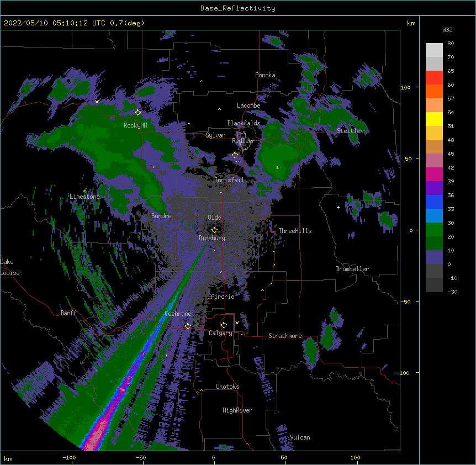Click the -100 tick label on bottom axis
This screenshot has width=476, height=465.
click(69, 458)
